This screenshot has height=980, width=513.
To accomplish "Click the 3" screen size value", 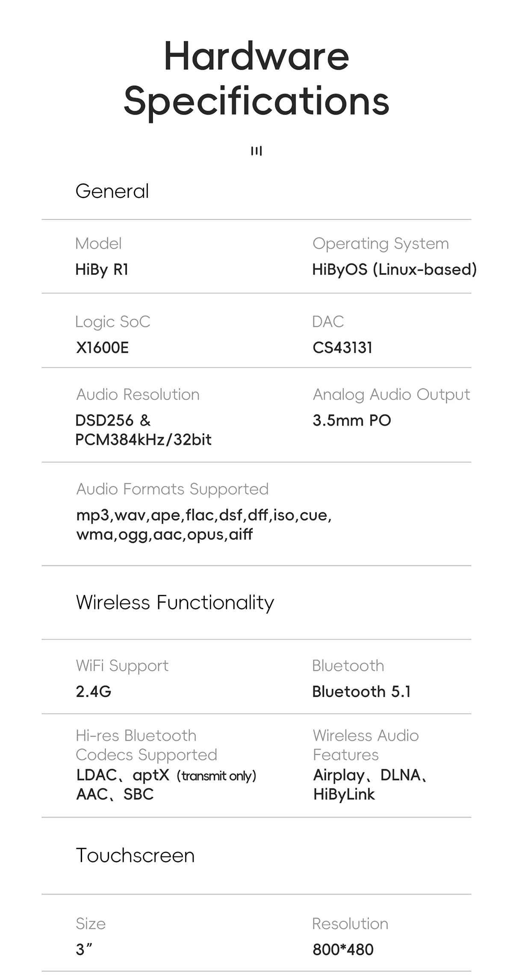I will (x=84, y=950).
